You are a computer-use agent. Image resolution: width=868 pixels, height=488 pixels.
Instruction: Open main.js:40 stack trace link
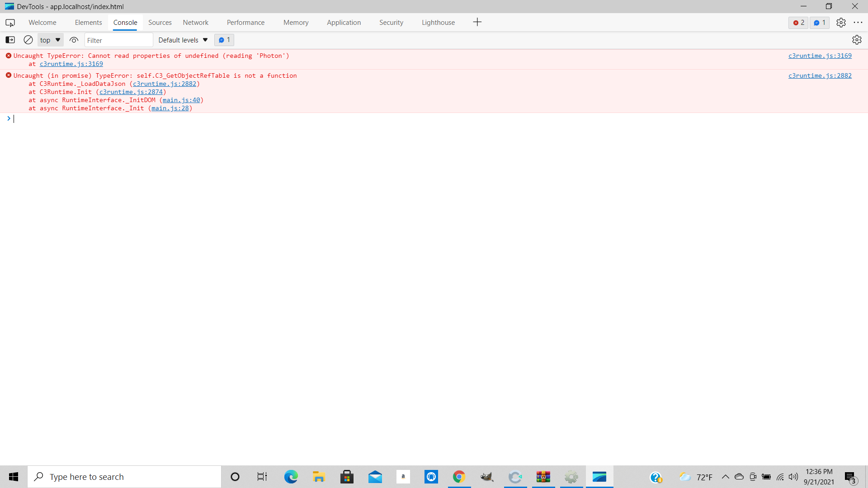(181, 100)
